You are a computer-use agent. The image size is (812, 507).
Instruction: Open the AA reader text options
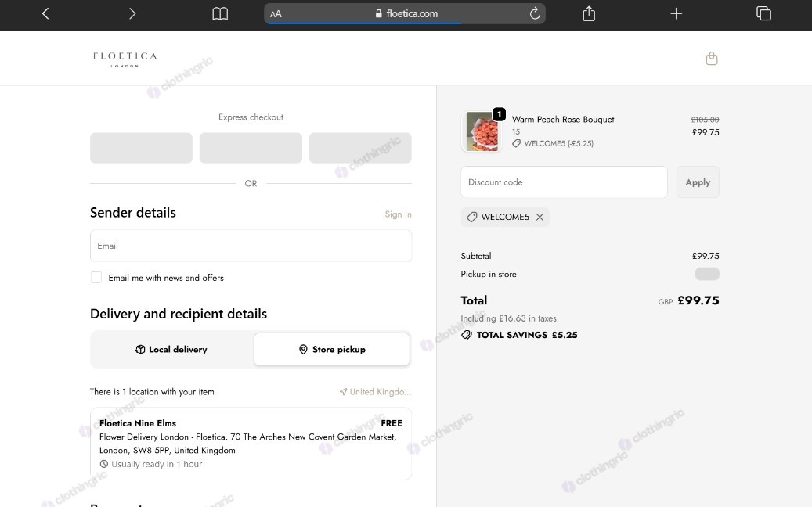tap(276, 14)
